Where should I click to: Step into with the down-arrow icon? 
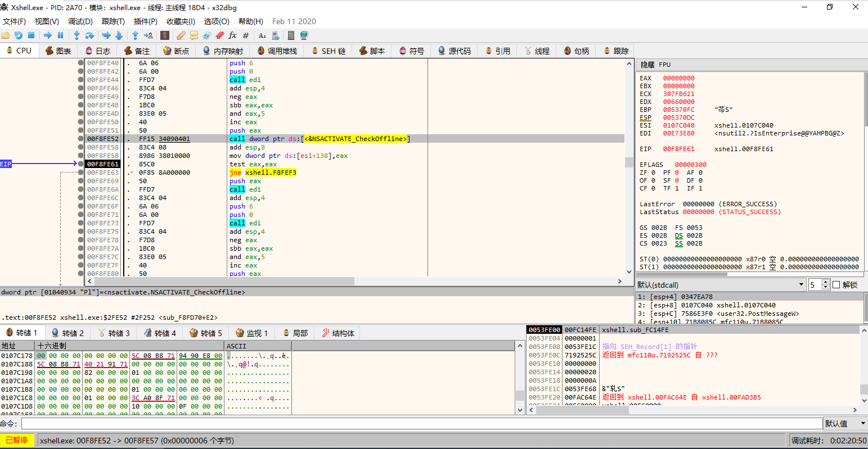click(77, 35)
